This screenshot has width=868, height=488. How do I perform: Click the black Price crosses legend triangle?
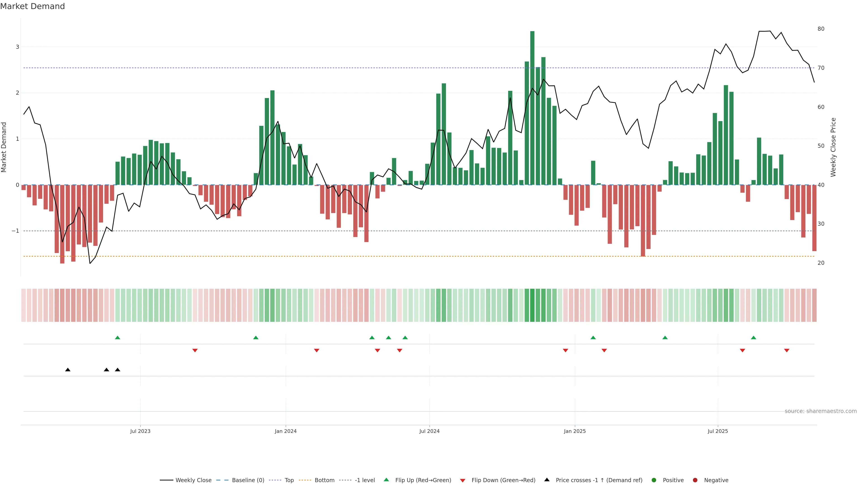tap(547, 480)
